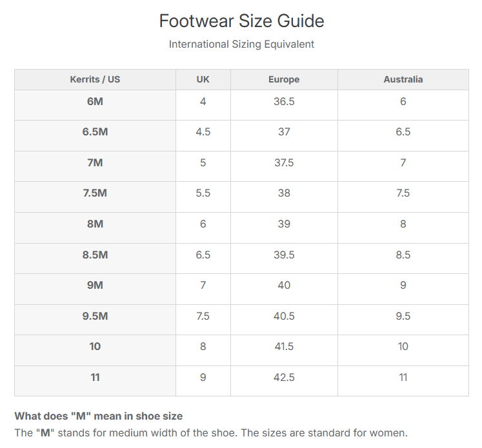Click the size 11 row label
482x448 pixels.
tap(95, 378)
